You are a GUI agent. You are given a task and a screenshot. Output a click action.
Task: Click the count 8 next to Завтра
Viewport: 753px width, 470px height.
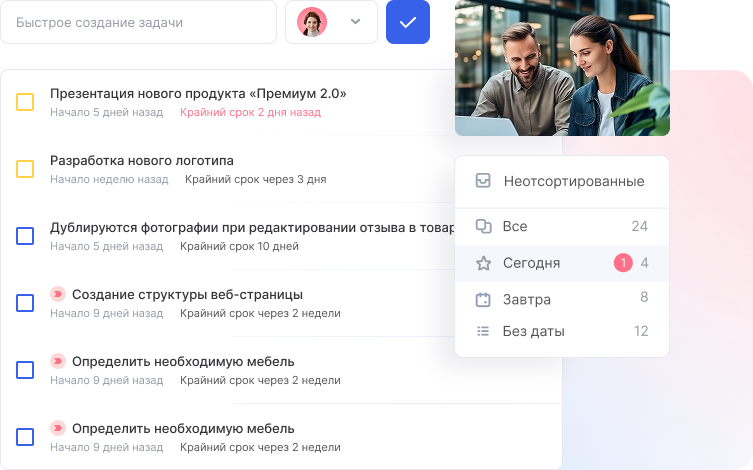(644, 297)
